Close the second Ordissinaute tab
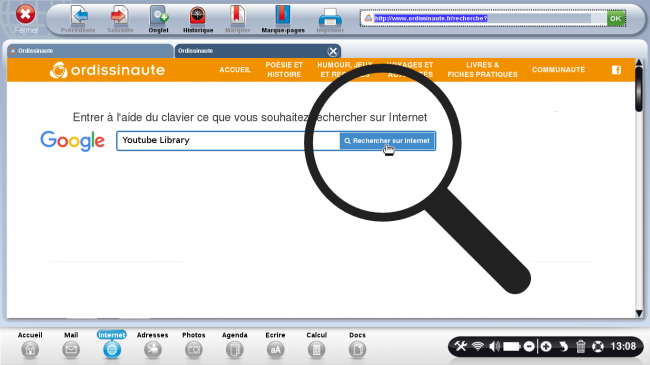This screenshot has height=365, width=650. click(332, 51)
